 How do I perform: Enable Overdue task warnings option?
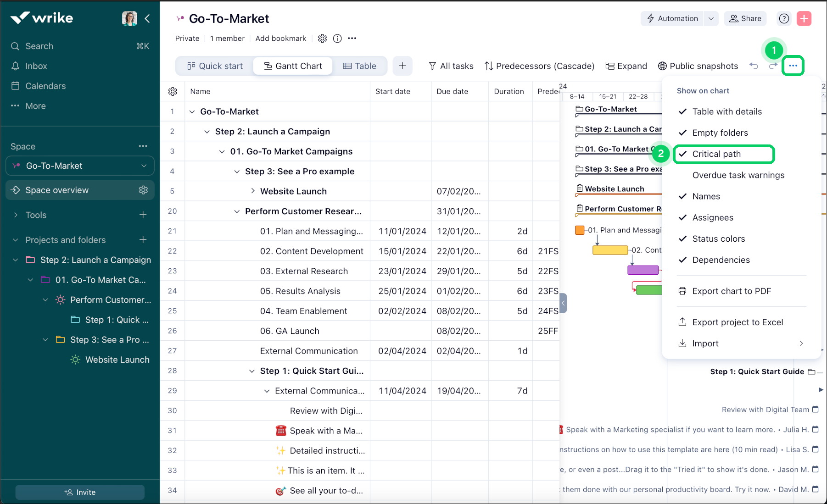tap(738, 175)
